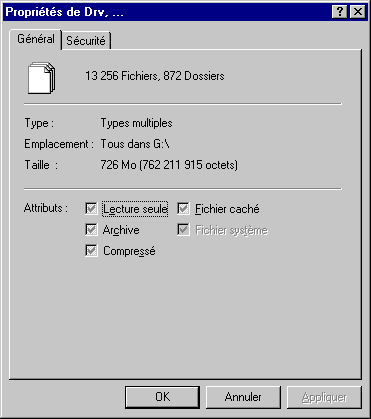Image resolution: width=371 pixels, height=419 pixels.
Task: Toggle the Fichier caché checkbox
Action: click(x=183, y=209)
